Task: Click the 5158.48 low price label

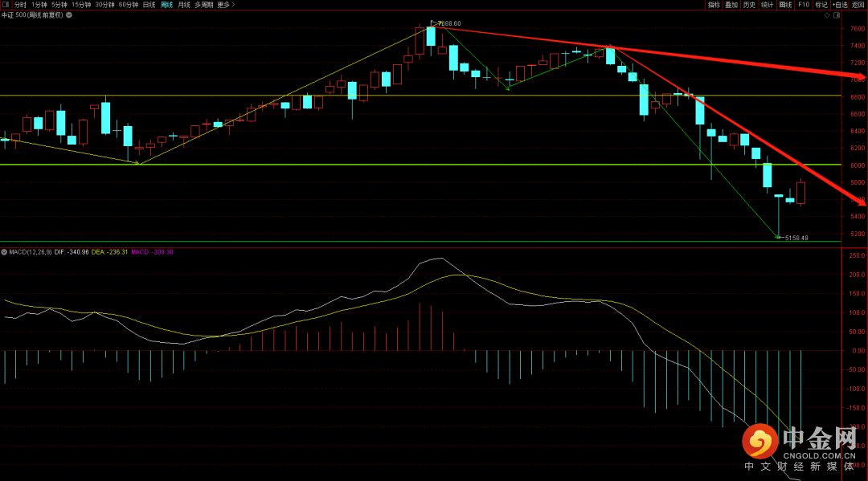Action: (x=796, y=238)
